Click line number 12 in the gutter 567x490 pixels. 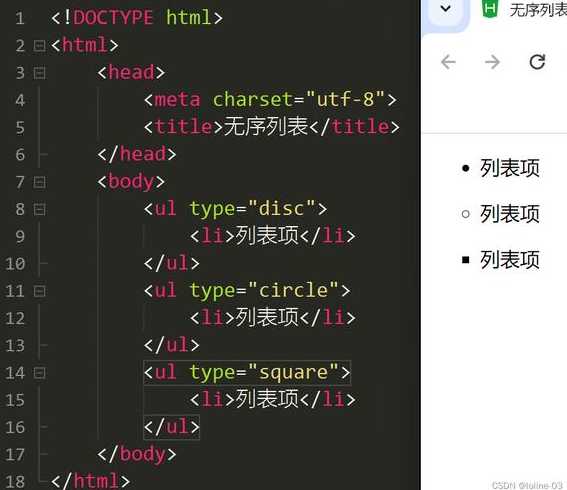click(15, 318)
